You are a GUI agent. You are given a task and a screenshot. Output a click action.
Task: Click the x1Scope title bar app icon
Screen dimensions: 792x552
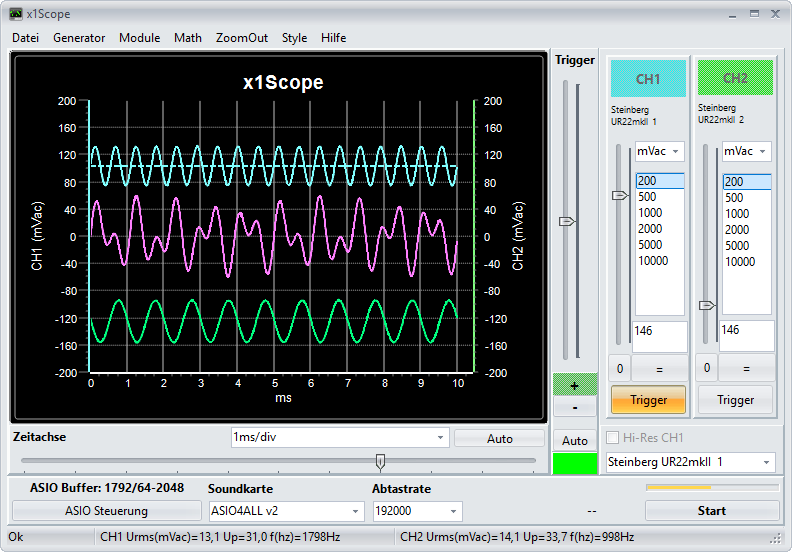tap(15, 14)
